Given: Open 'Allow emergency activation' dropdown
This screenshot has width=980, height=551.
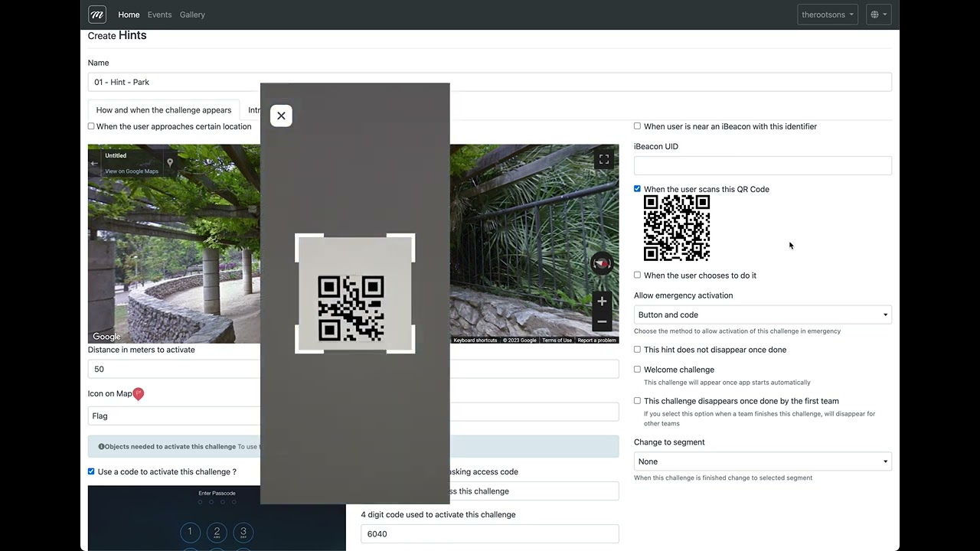Looking at the screenshot, I should pos(763,315).
